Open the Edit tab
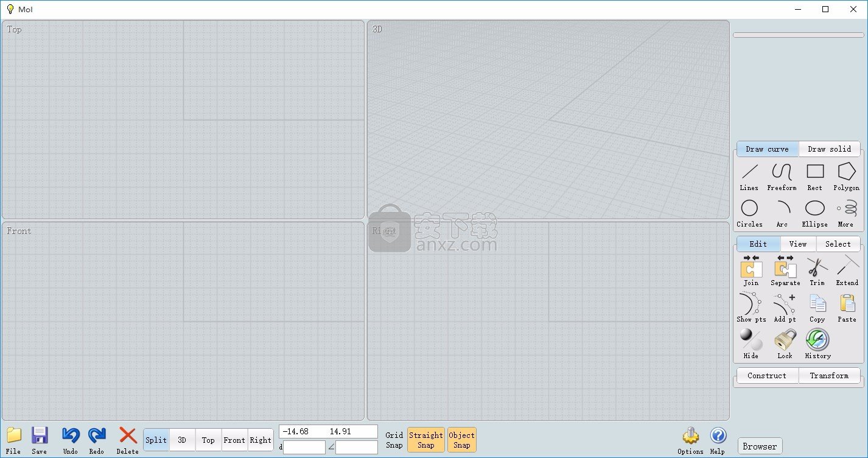The height and width of the screenshot is (458, 868). tap(758, 244)
